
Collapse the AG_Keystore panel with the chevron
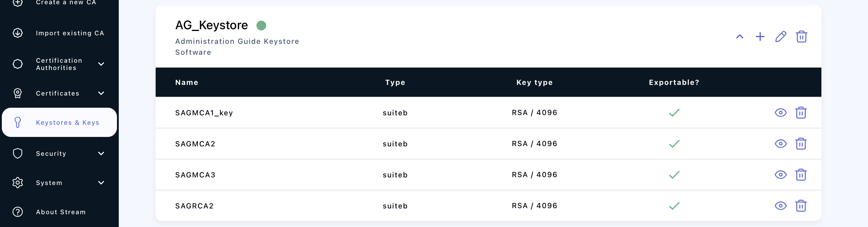[x=739, y=37]
